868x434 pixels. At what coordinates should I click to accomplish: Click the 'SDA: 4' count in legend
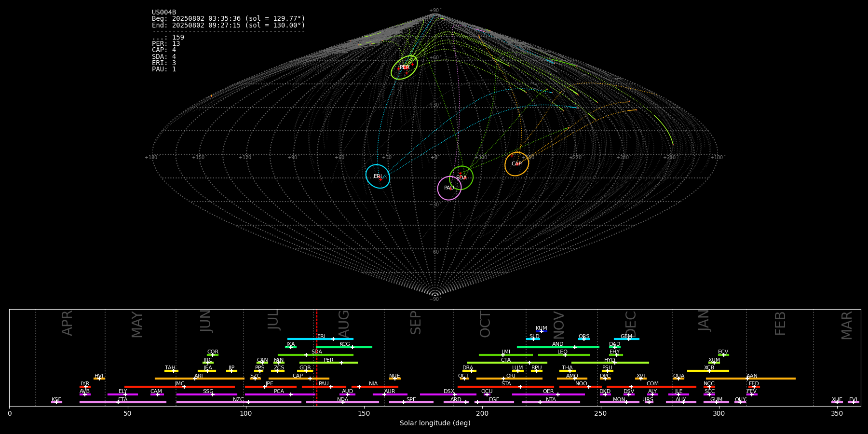pos(164,56)
